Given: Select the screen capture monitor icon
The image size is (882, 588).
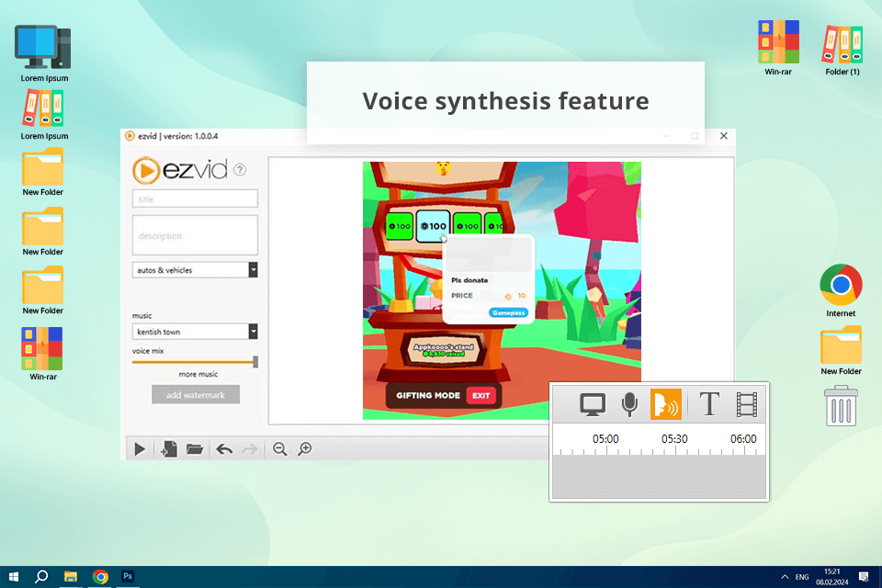Looking at the screenshot, I should tap(593, 404).
